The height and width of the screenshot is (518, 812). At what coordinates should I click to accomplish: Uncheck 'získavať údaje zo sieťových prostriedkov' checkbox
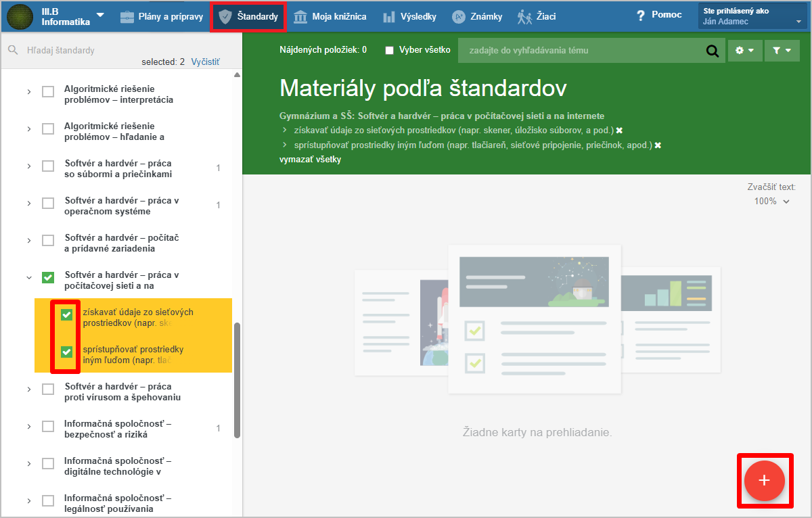[x=66, y=314]
